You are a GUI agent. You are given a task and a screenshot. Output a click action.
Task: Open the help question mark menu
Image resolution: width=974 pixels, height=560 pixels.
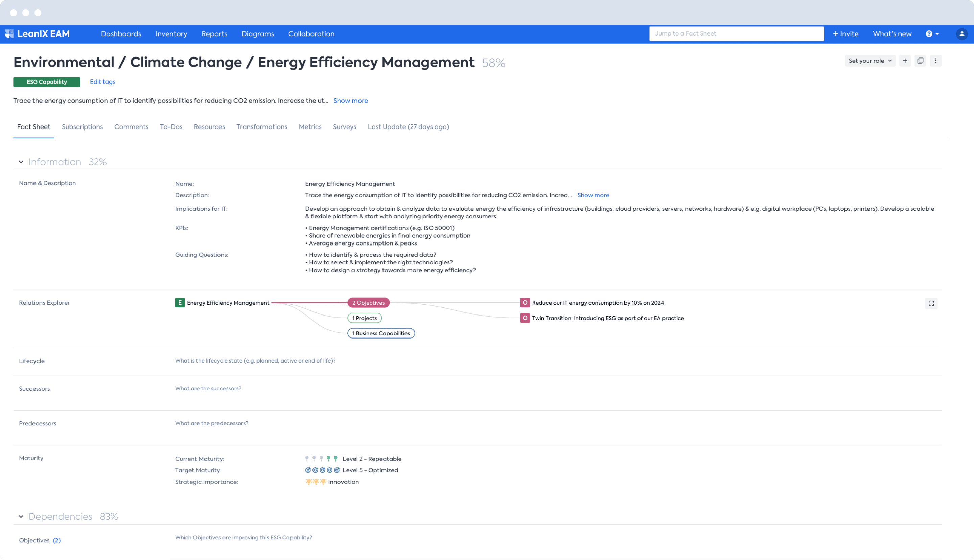pos(932,34)
